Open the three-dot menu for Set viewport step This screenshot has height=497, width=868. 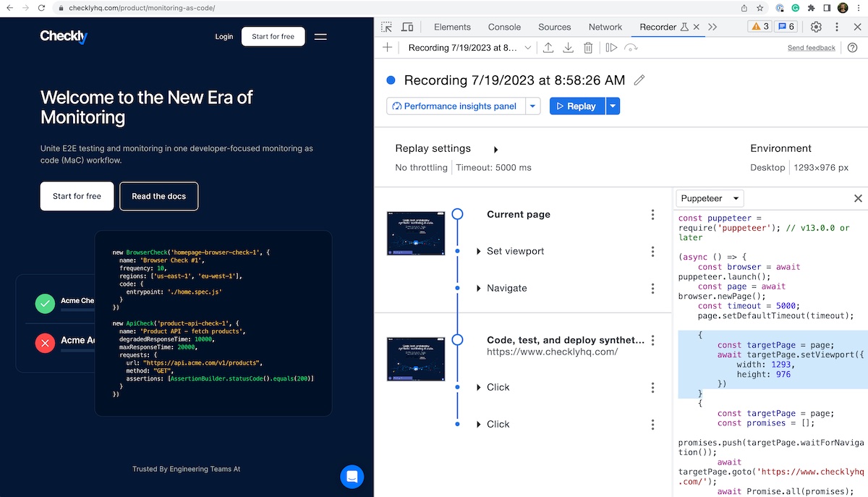tap(652, 252)
